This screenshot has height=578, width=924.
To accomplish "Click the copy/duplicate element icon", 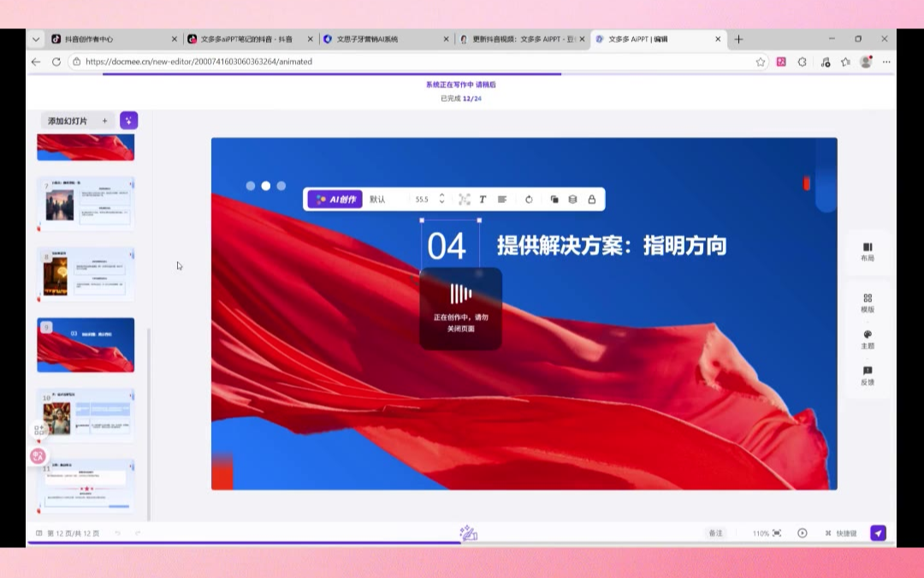I will [x=554, y=200].
